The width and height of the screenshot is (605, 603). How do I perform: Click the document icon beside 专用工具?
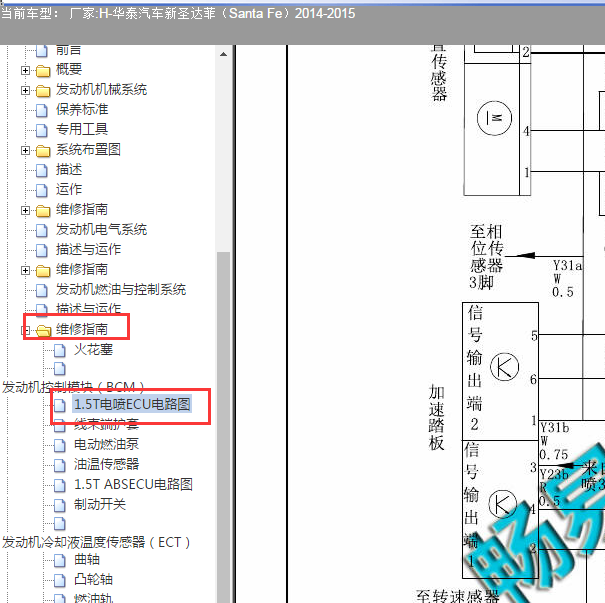coord(42,130)
